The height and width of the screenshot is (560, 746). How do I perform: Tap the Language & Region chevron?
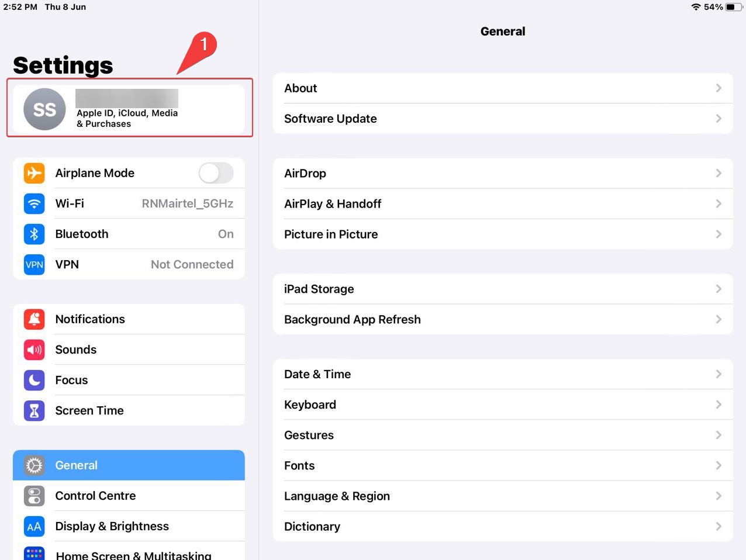(719, 496)
